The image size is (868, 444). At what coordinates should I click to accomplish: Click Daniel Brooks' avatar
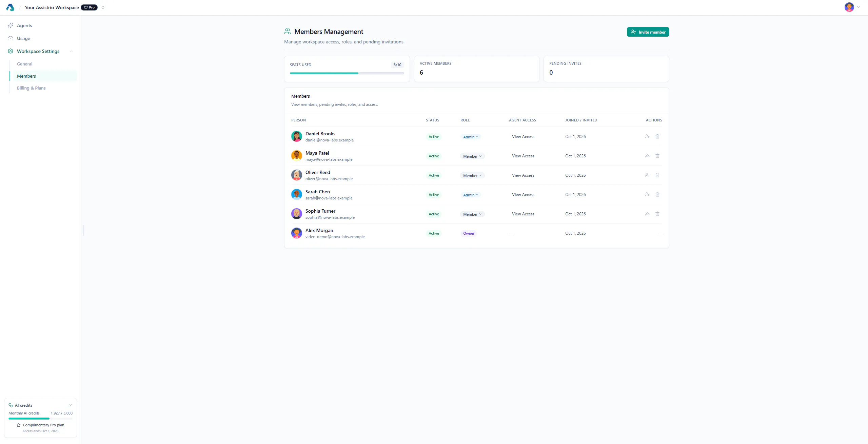tap(297, 136)
